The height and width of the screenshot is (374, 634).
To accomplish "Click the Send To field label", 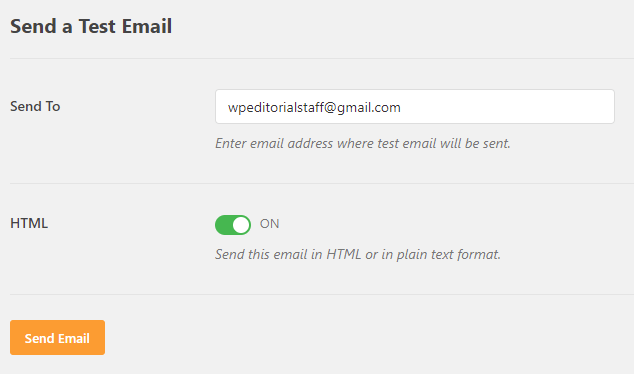I will [x=35, y=106].
